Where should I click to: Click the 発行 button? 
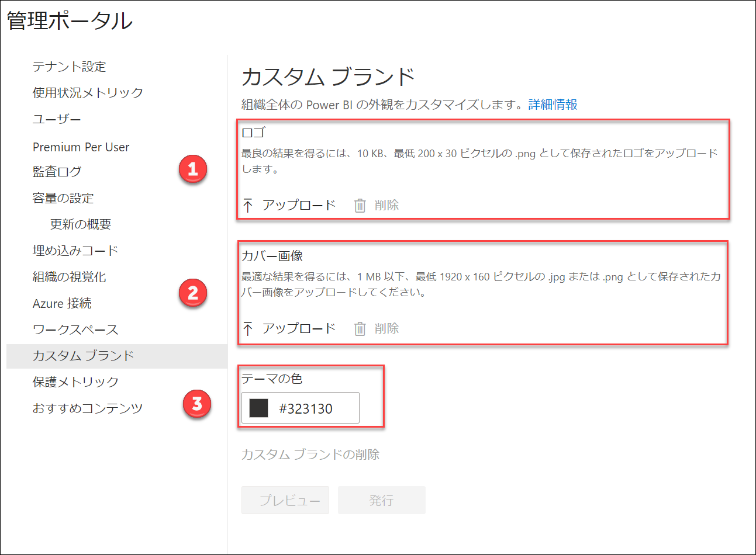(382, 500)
